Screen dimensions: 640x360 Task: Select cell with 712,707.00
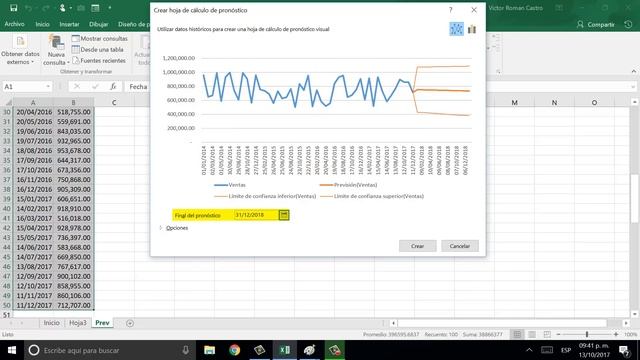point(73,305)
